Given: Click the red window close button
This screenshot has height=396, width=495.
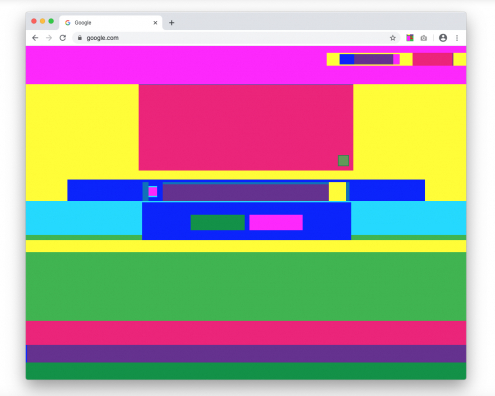Looking at the screenshot, I should [34, 21].
